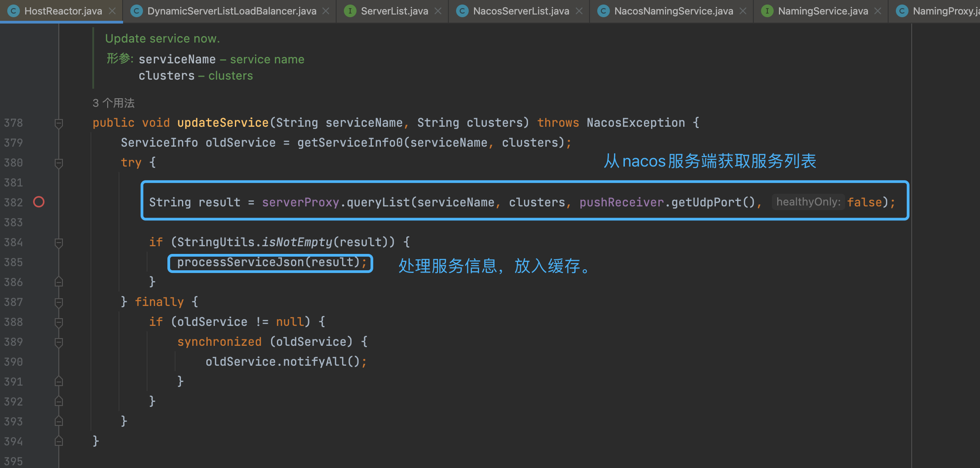Collapse the try block at line 380
The width and height of the screenshot is (980, 468).
pyautogui.click(x=58, y=163)
